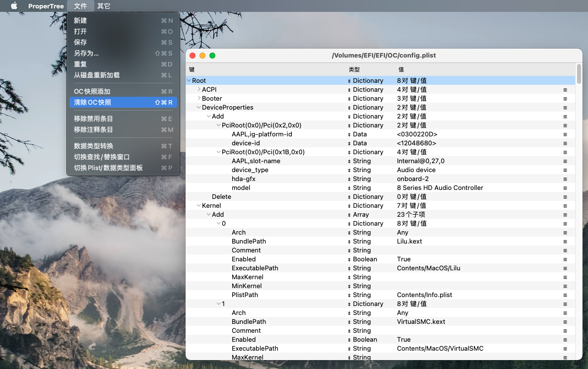The width and height of the screenshot is (588, 369).
Task: Click handle icon on VirtualSMC.kext row
Action: pos(565,322)
